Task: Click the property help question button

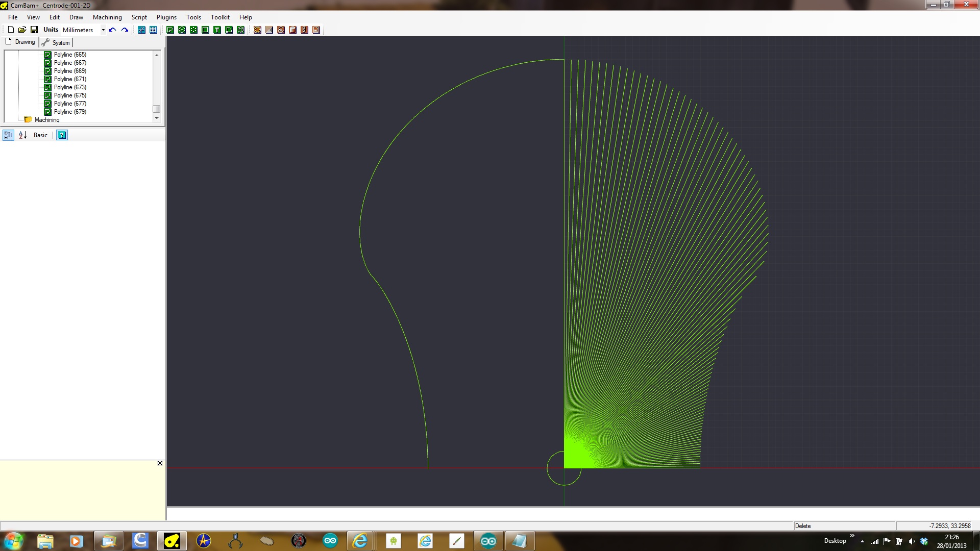Action: click(62, 135)
